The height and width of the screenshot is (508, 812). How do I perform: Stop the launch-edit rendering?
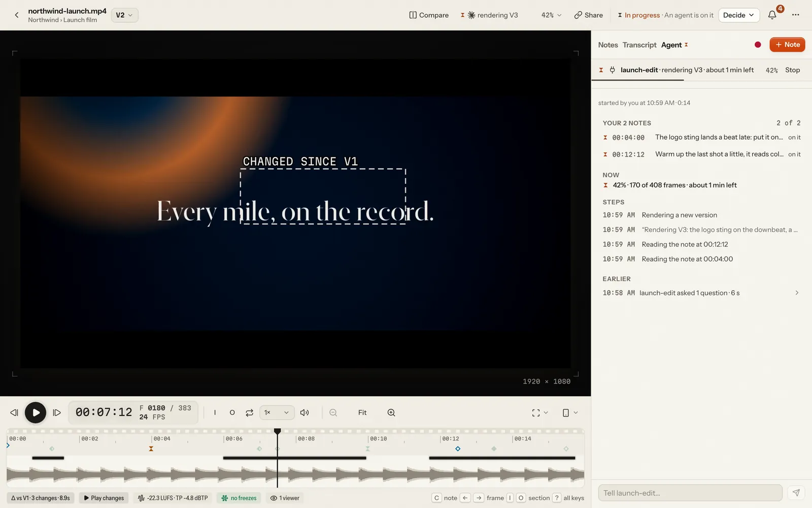click(792, 70)
